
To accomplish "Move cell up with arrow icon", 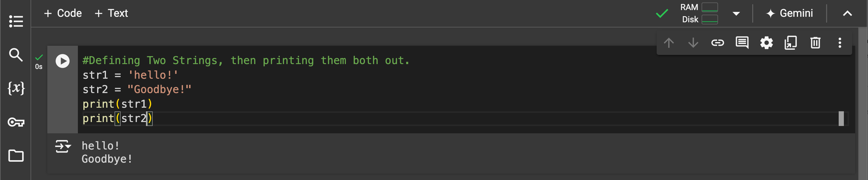I will click(x=669, y=43).
